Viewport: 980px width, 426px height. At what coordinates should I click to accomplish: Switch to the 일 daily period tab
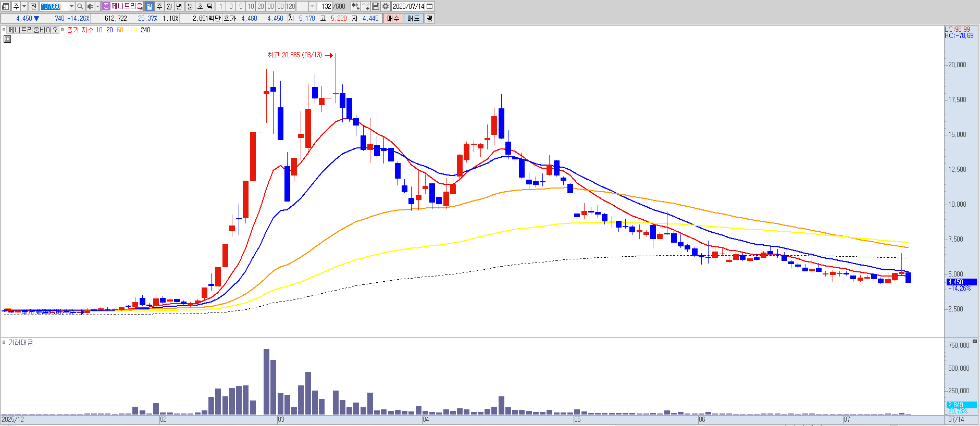pyautogui.click(x=149, y=6)
